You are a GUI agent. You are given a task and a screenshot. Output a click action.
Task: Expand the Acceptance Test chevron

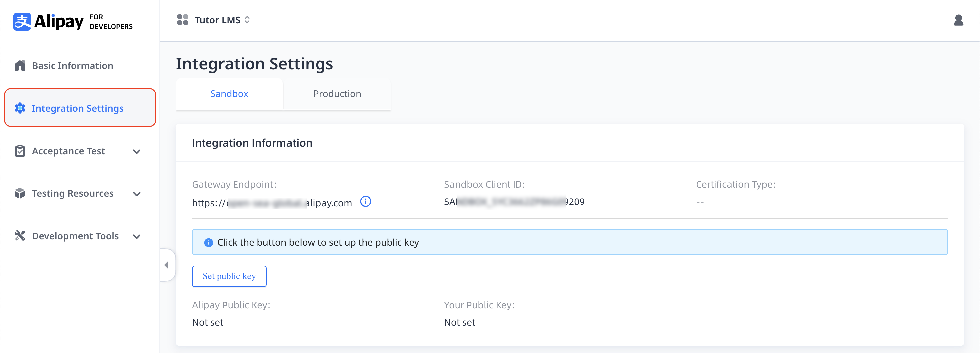click(137, 151)
